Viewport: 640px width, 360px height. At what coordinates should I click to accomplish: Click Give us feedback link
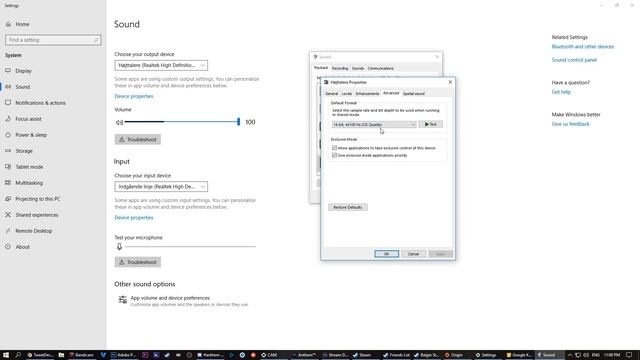(570, 124)
